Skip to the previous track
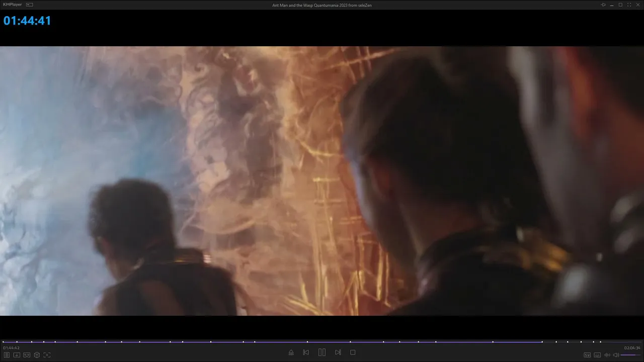The width and height of the screenshot is (644, 362). tap(306, 352)
